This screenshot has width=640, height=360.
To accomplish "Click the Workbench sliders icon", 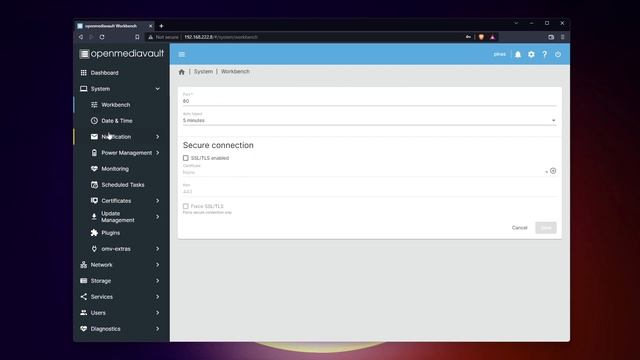I will tap(94, 105).
